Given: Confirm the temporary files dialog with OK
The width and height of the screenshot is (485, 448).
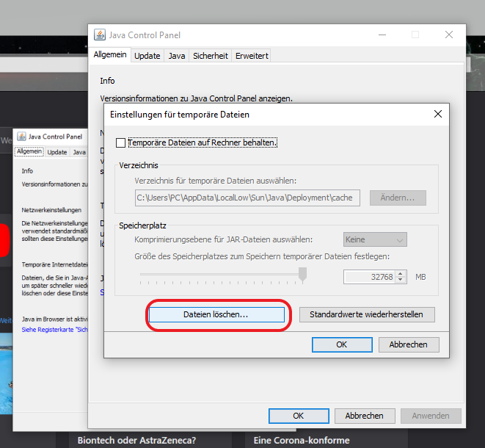Looking at the screenshot, I should tap(342, 344).
